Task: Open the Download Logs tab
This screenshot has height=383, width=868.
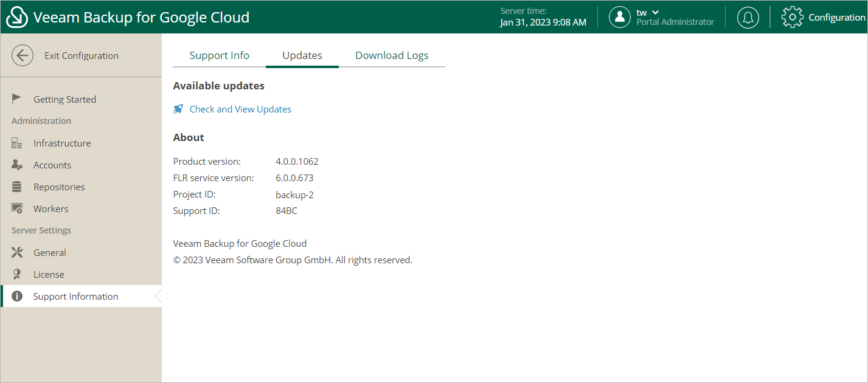Action: (x=392, y=55)
